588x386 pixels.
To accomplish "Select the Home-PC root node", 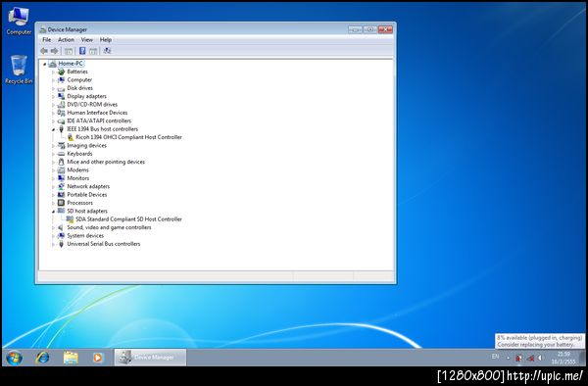I will coord(71,64).
